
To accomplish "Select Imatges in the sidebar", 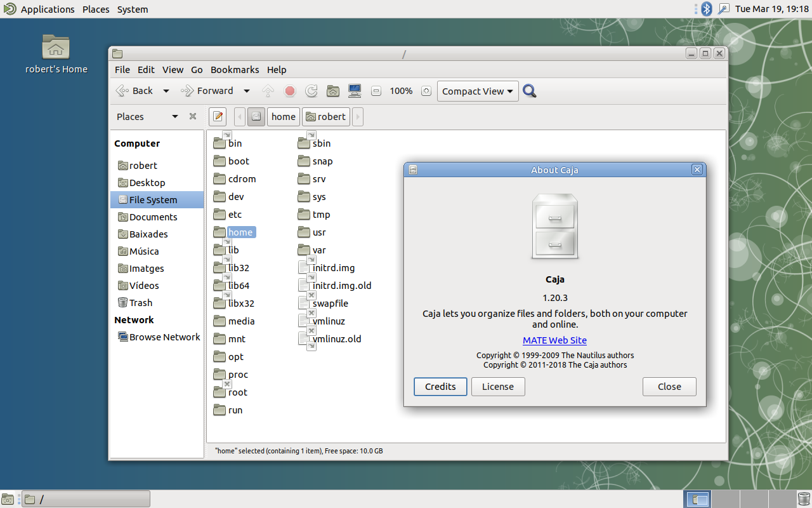I will tap(157, 269).
